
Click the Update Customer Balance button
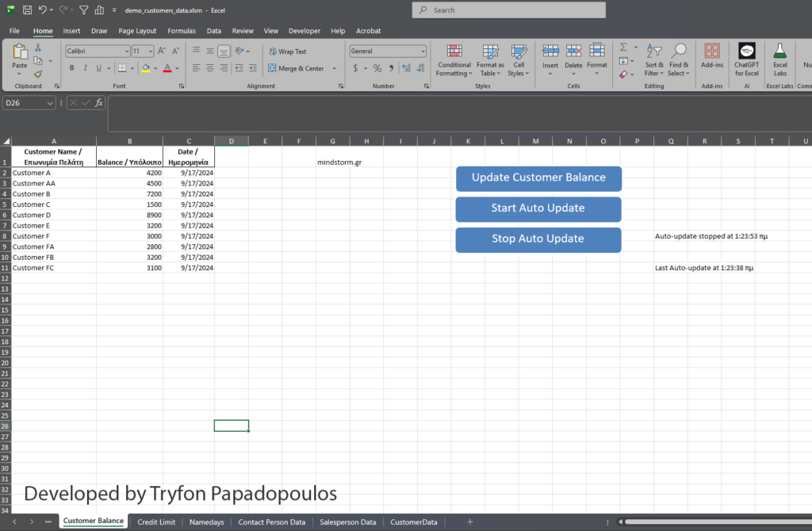pos(538,178)
